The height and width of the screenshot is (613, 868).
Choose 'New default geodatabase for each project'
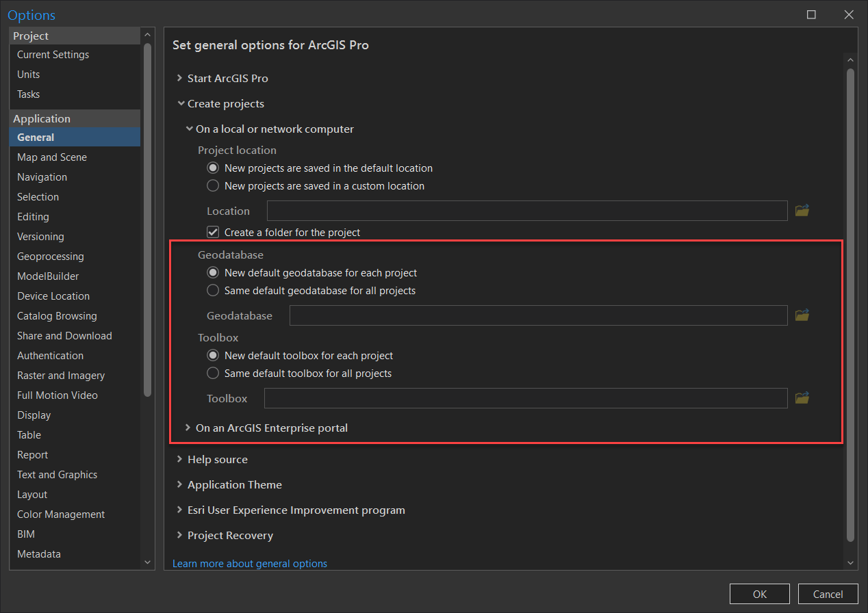tap(213, 272)
